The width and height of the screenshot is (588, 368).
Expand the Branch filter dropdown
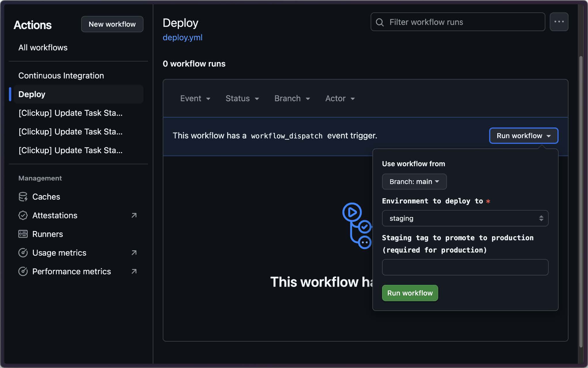click(x=292, y=98)
